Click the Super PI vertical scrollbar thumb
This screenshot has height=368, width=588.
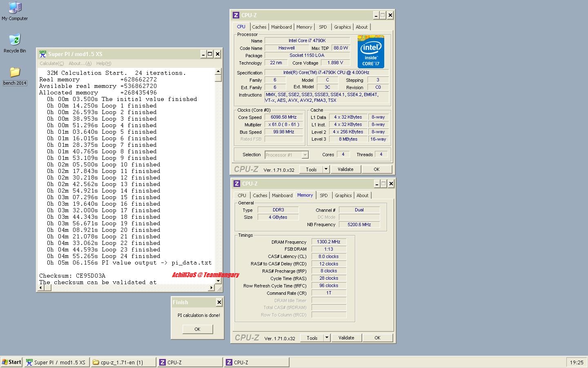[x=218, y=79]
